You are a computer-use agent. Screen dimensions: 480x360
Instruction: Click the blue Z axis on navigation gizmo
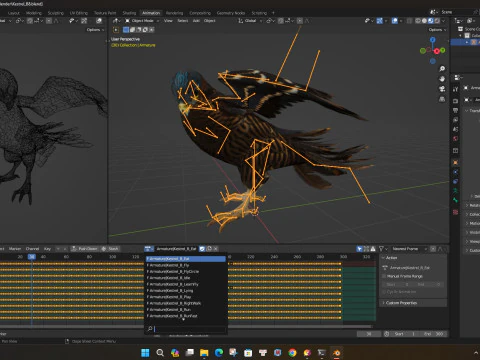point(433,40)
